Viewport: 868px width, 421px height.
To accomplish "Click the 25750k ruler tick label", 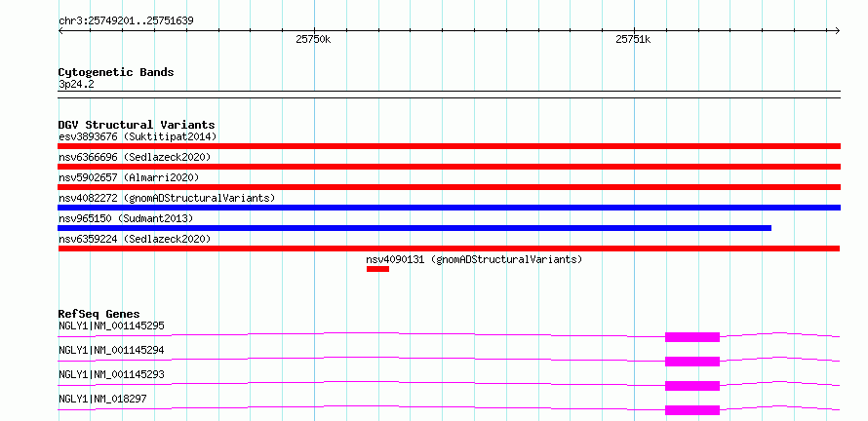I will (x=313, y=39).
